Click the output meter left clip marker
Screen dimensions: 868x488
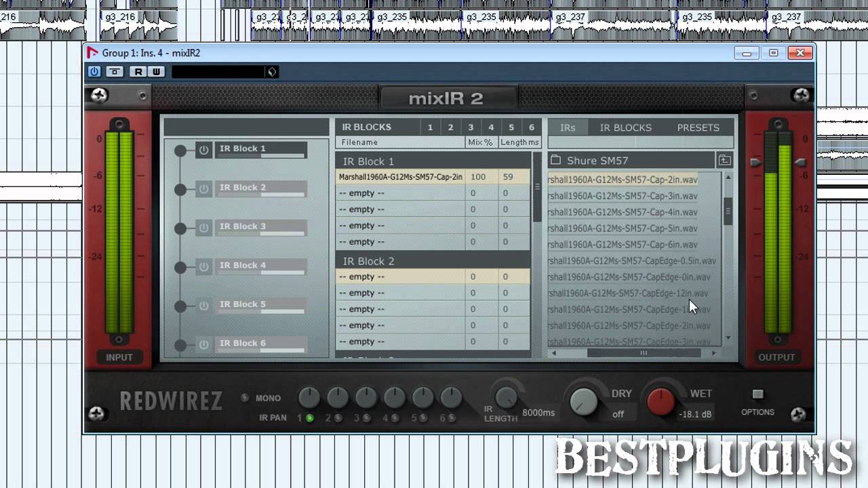(755, 162)
